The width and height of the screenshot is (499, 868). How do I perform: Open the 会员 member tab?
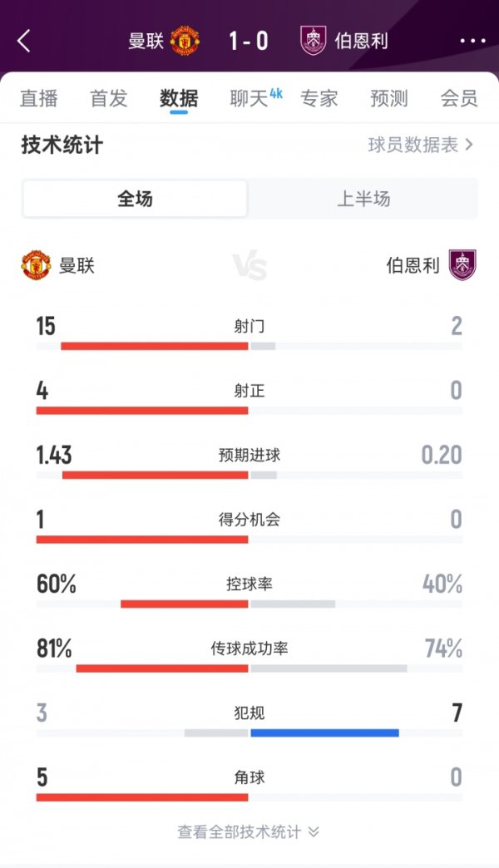[x=459, y=98]
